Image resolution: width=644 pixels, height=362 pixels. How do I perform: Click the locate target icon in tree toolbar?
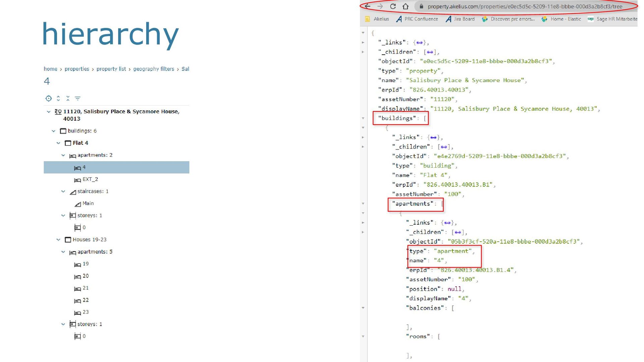click(x=49, y=98)
